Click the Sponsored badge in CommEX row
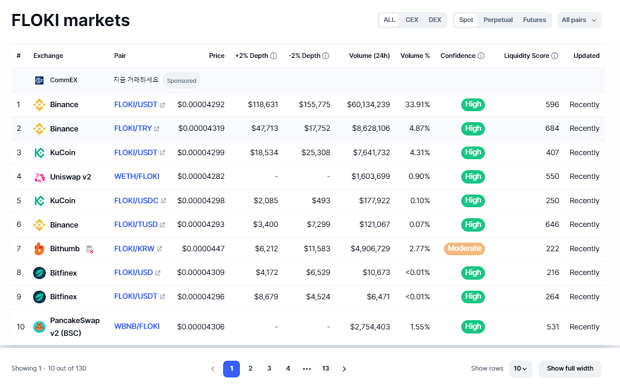This screenshot has width=620, height=385. pyautogui.click(x=181, y=81)
